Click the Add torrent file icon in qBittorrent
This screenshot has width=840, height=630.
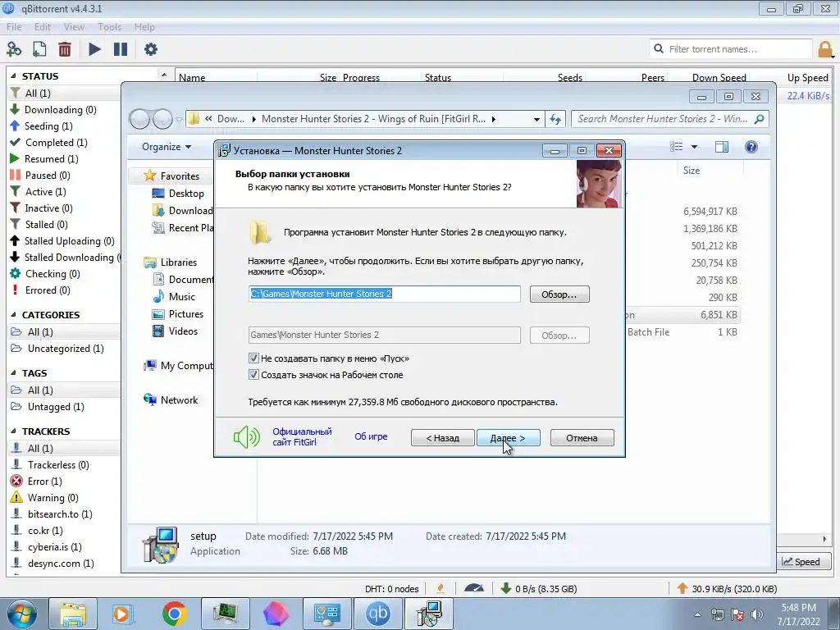point(39,49)
